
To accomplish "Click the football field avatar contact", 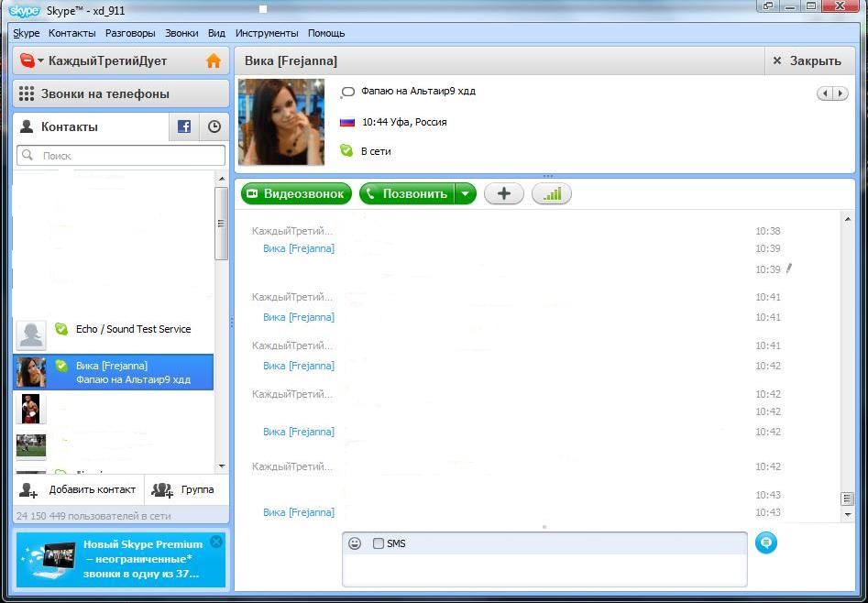I will [30, 445].
